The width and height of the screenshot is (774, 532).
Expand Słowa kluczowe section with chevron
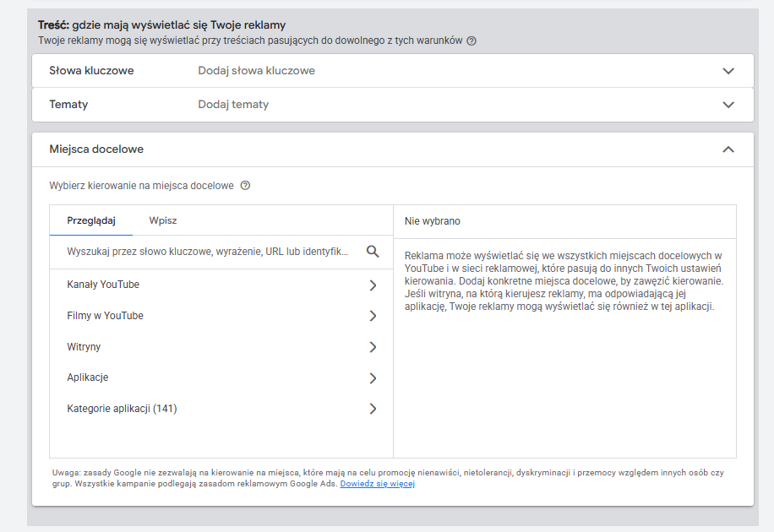(x=728, y=71)
